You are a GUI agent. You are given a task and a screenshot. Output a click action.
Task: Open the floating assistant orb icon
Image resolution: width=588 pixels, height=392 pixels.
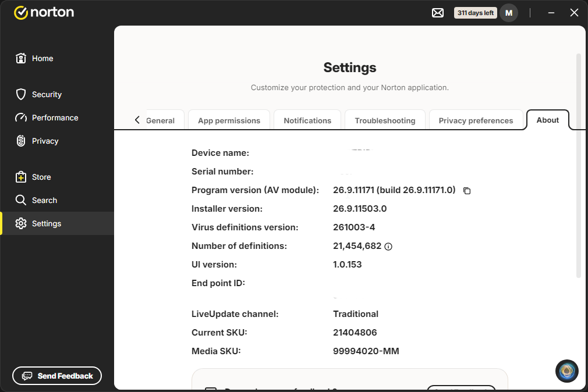pyautogui.click(x=567, y=371)
